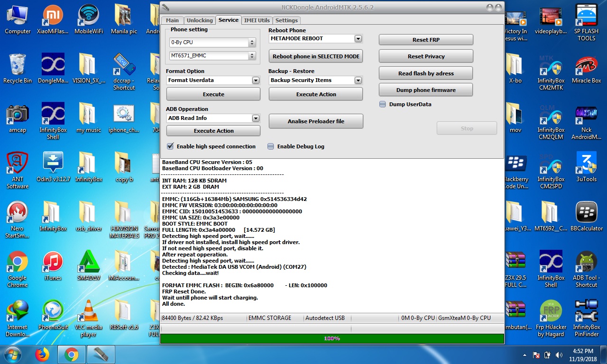Open XiaoMiFlash desktop shortcut
Image resolution: width=607 pixels, height=364 pixels.
(x=53, y=20)
